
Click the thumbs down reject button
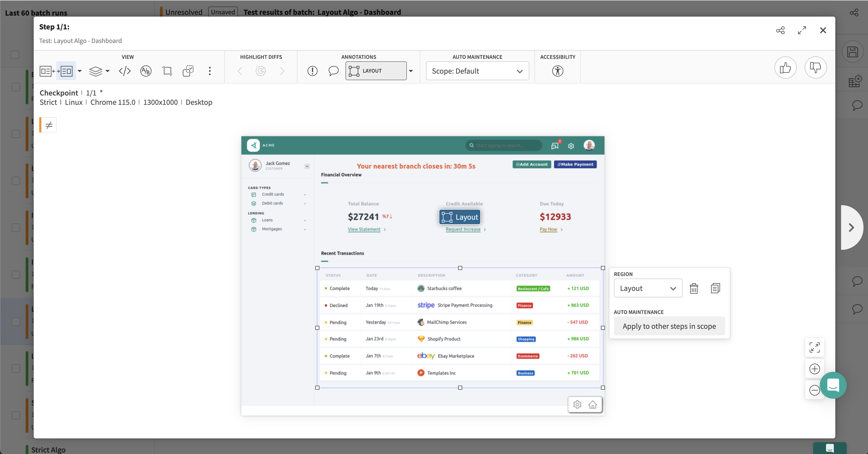(x=815, y=68)
